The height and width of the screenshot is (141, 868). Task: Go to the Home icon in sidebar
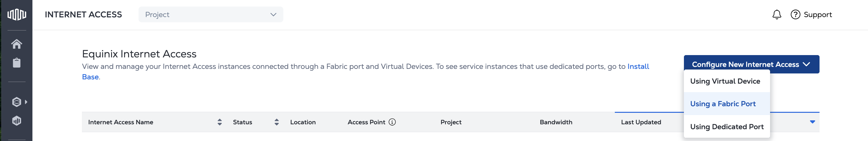(16, 44)
